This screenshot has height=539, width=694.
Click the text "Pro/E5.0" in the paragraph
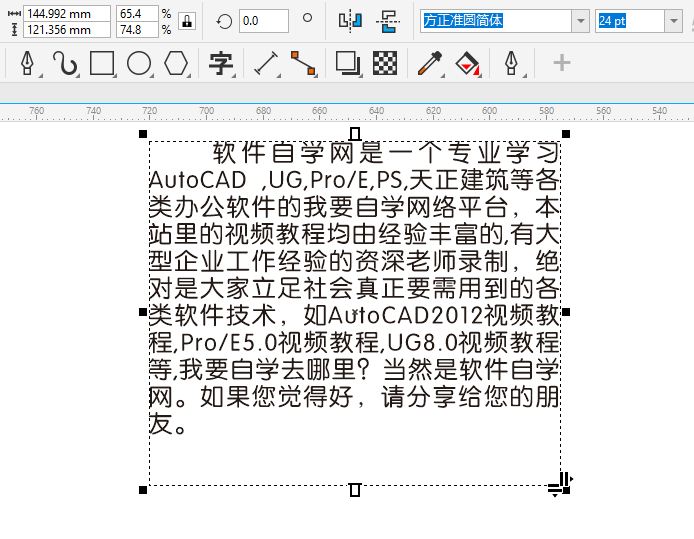229,343
